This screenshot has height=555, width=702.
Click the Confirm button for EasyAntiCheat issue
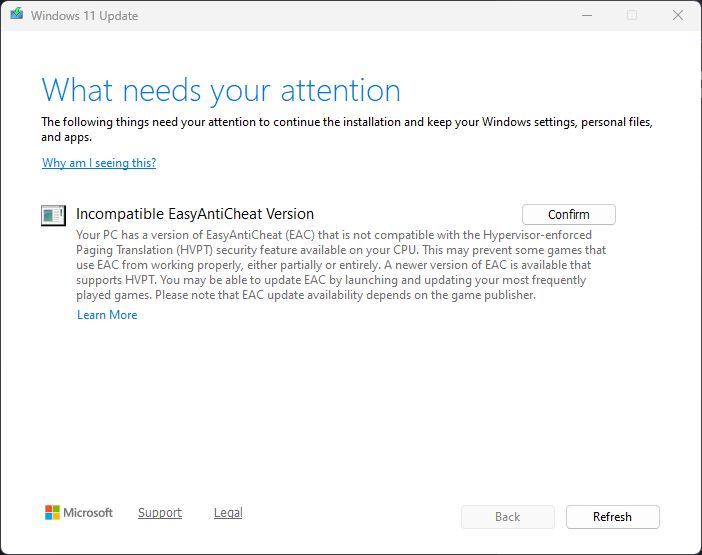point(569,214)
